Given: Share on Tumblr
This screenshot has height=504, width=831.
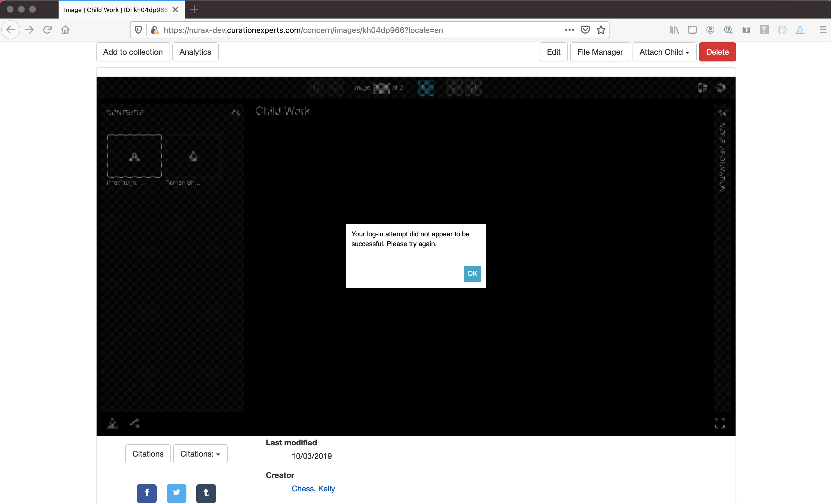Looking at the screenshot, I should (206, 493).
